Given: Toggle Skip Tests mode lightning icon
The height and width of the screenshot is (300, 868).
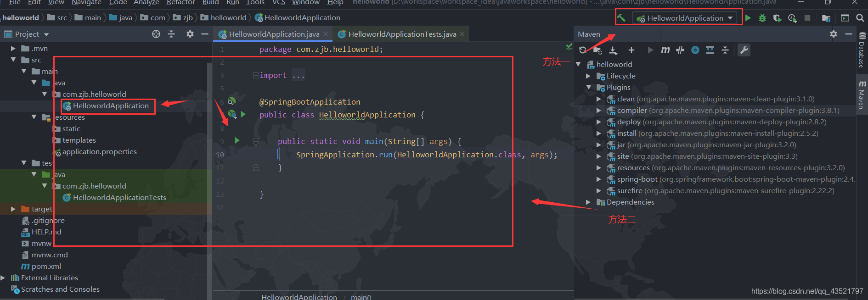Looking at the screenshot, I should click(695, 50).
